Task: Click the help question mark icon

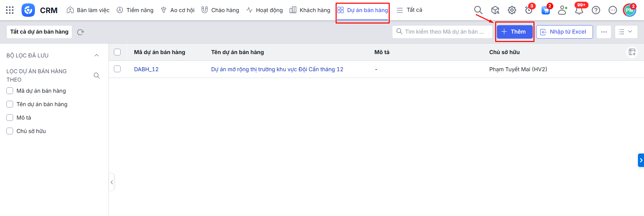Action: point(596,10)
